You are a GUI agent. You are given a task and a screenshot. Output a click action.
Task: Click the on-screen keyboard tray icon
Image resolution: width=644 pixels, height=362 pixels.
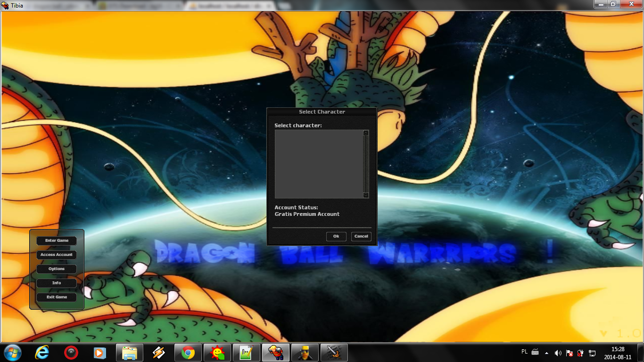click(535, 352)
